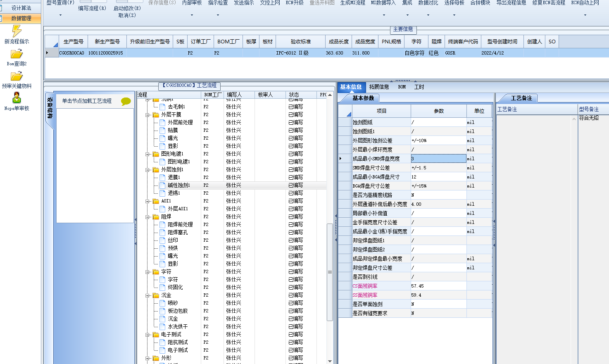Viewport: 609px width, 364px height.
Task: Click the 编写流程(R) toolbar button
Action: tap(92, 8)
